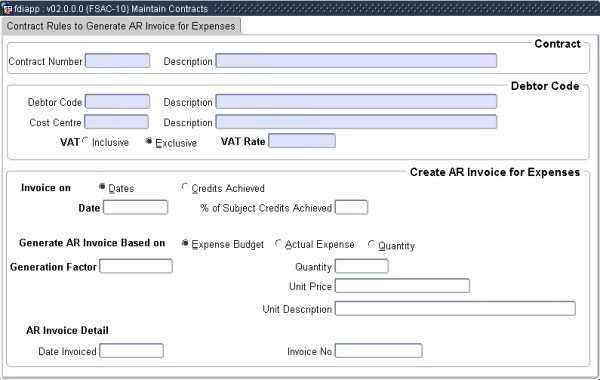Click the Generation Factor field
The width and height of the screenshot is (600, 380).
click(136, 266)
